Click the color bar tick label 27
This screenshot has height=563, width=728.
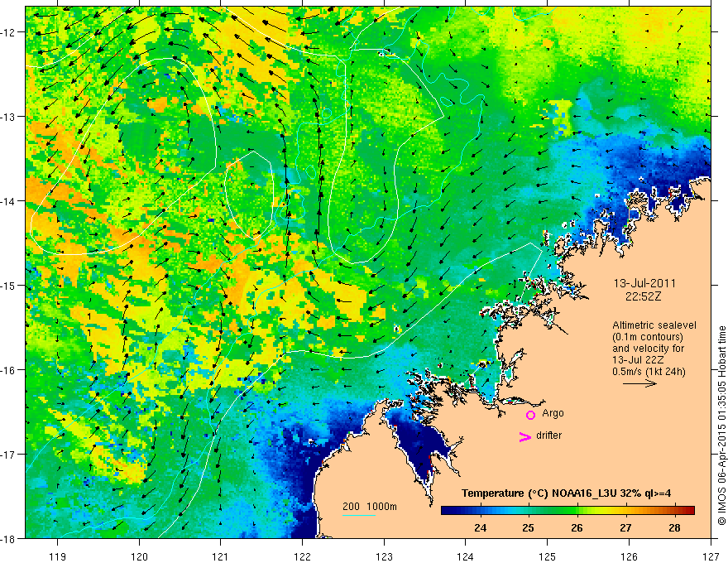tap(625, 527)
